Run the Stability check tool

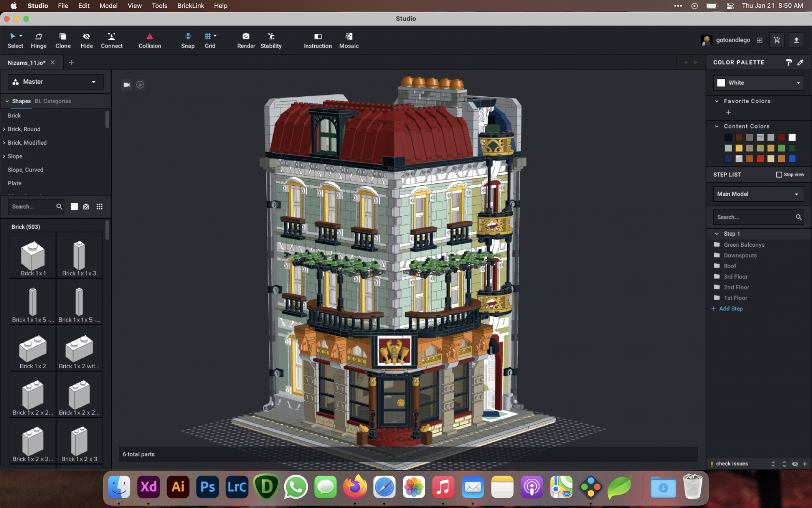point(271,40)
